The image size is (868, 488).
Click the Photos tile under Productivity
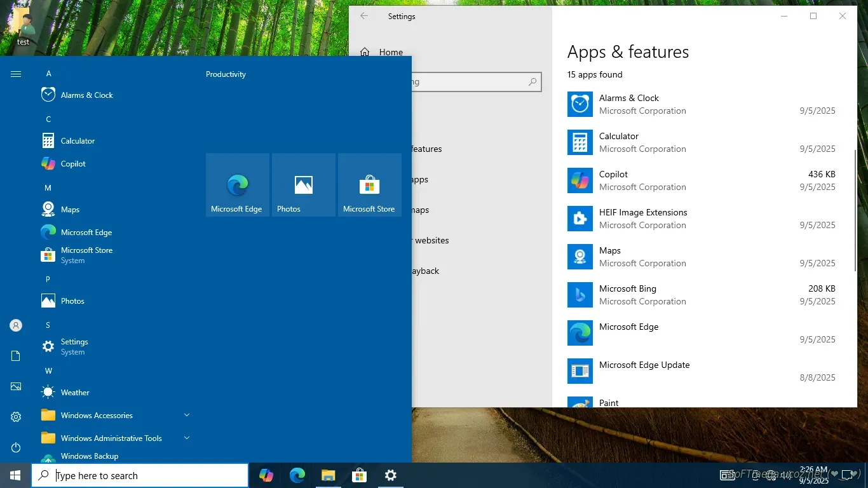pyautogui.click(x=303, y=185)
